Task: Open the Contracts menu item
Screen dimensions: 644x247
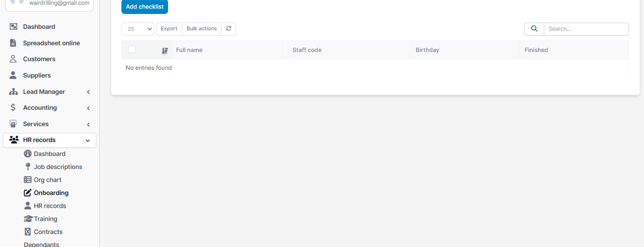Action: [x=48, y=232]
